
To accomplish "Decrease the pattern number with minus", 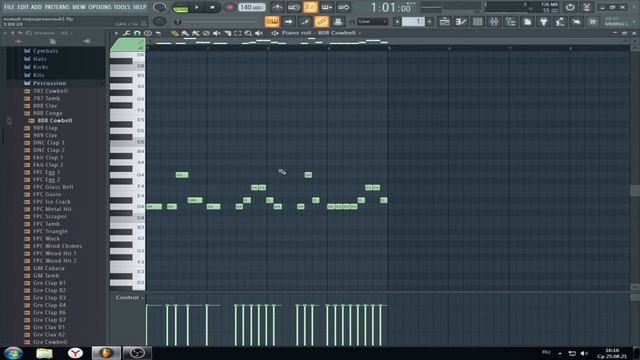I will [x=397, y=21].
